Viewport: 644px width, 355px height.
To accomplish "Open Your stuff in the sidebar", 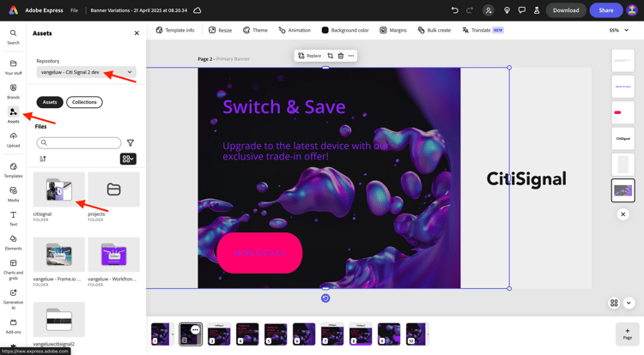I will click(13, 67).
